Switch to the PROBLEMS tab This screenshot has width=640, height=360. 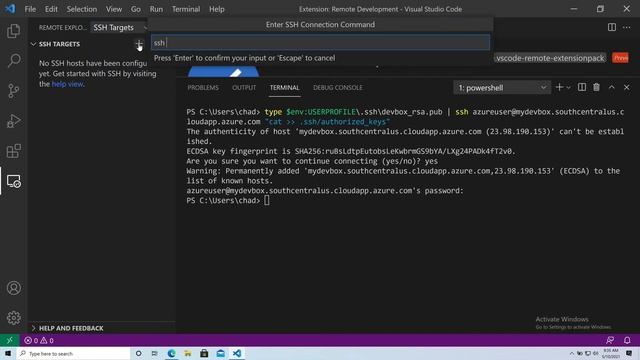[x=203, y=87]
